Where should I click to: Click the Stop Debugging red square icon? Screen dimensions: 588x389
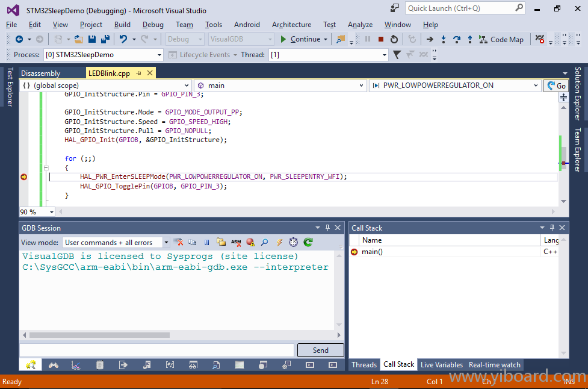[380, 39]
